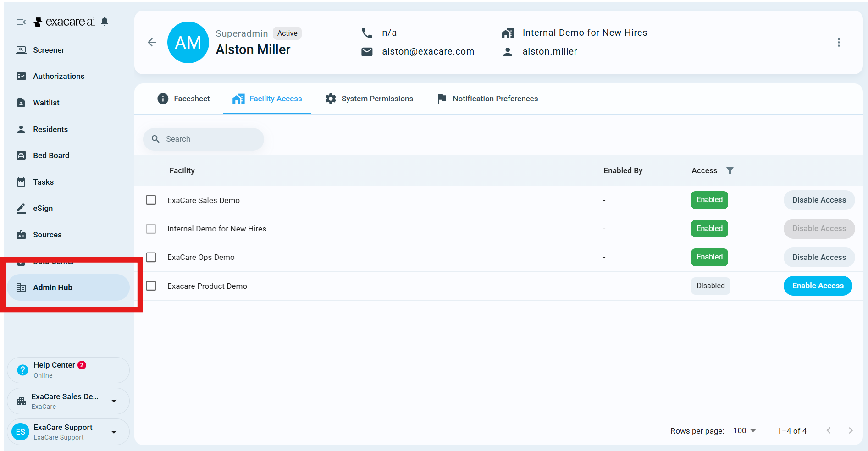
Task: Tick the ExaCare Ops Demo checkbox
Action: coord(151,257)
